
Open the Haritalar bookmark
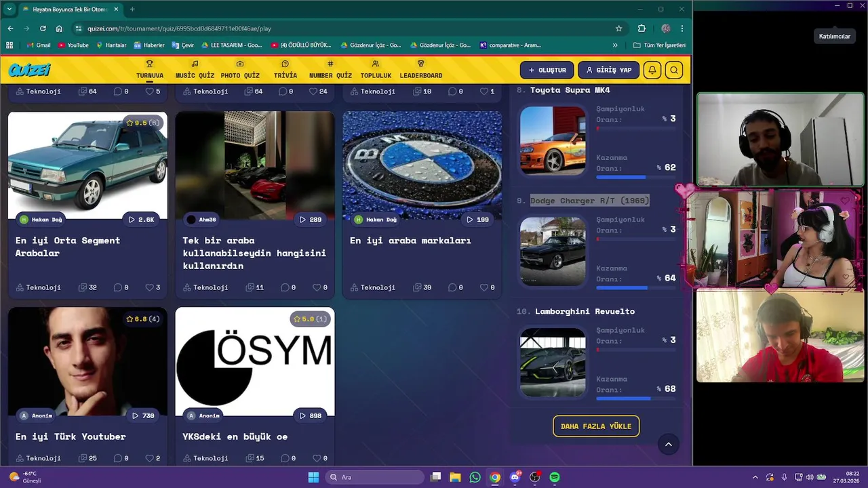111,45
